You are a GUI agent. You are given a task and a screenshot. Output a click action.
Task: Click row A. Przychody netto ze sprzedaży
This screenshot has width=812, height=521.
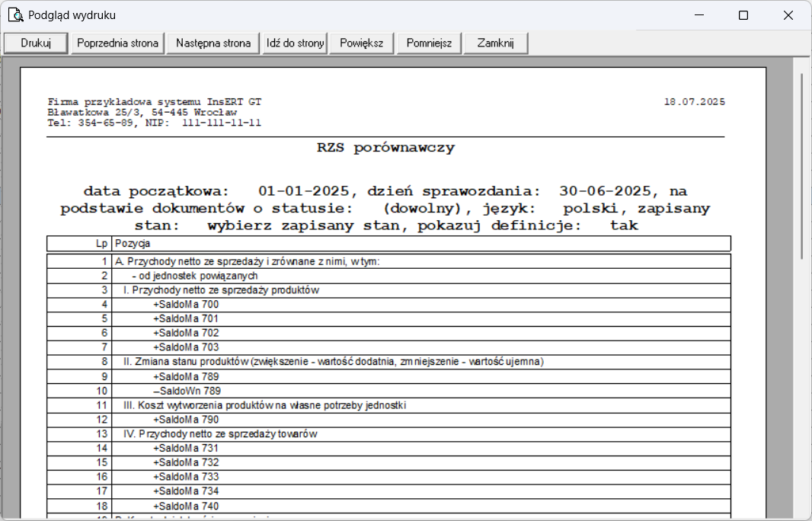pos(247,261)
